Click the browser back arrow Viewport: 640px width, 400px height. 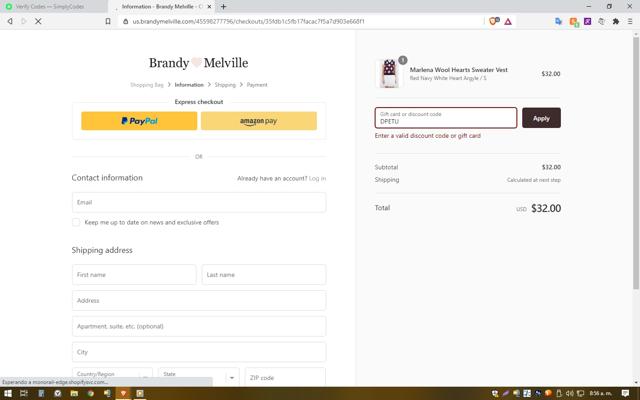point(10,21)
